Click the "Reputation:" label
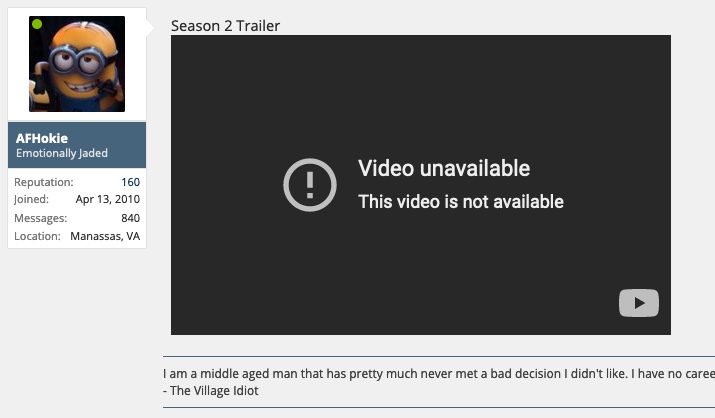715x418 pixels. coord(44,182)
